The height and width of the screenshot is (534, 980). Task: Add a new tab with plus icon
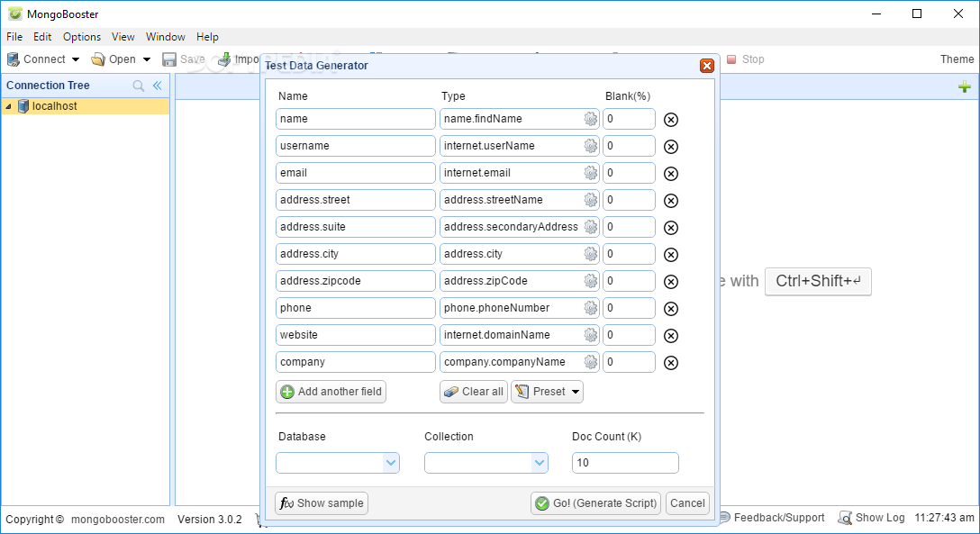tap(965, 86)
